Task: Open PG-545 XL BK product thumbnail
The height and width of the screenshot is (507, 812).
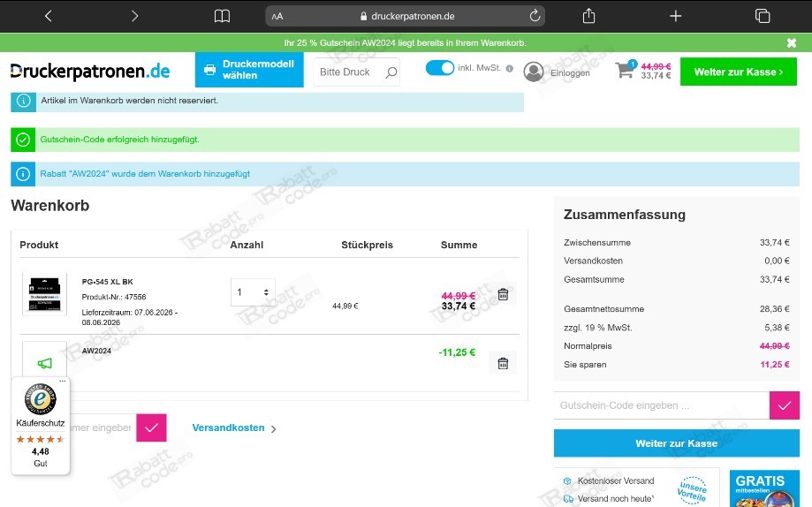Action: [x=44, y=293]
